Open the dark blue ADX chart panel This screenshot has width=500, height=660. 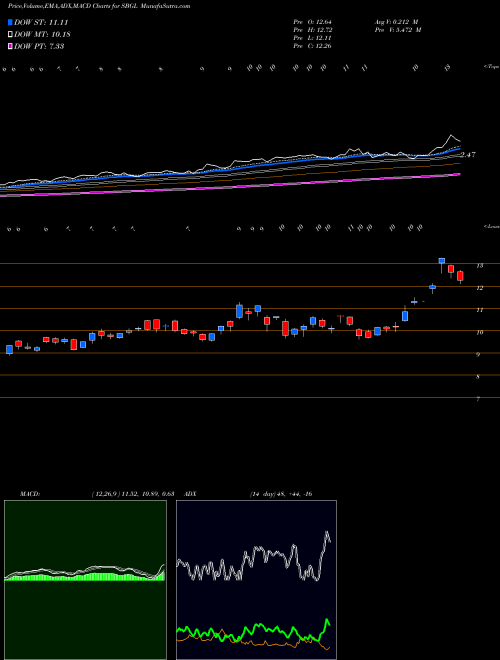256,580
